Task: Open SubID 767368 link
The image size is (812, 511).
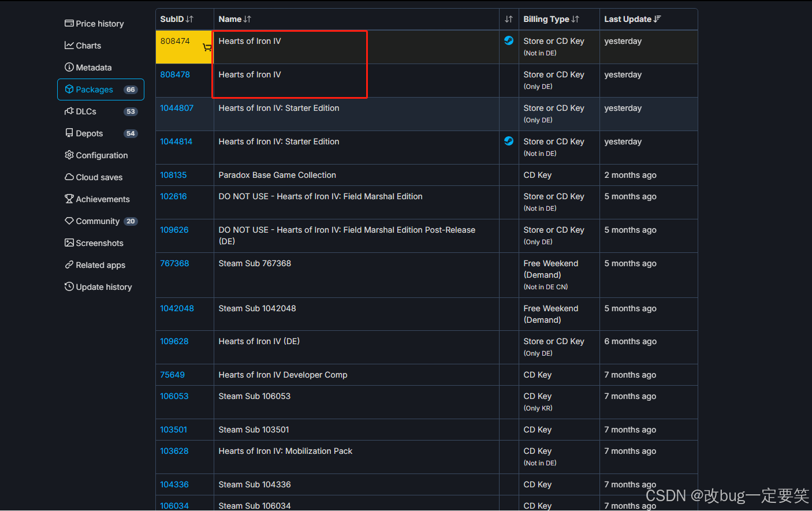Action: pyautogui.click(x=174, y=263)
